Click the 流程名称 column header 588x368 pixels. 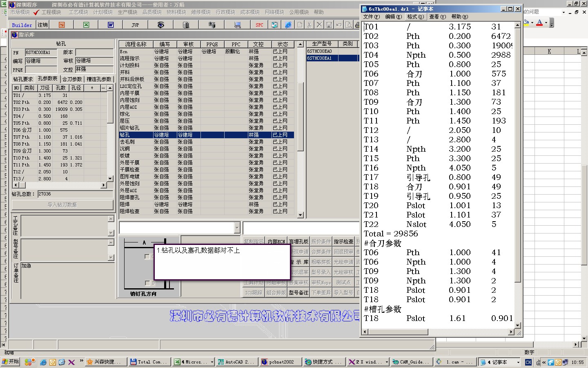[x=136, y=44]
